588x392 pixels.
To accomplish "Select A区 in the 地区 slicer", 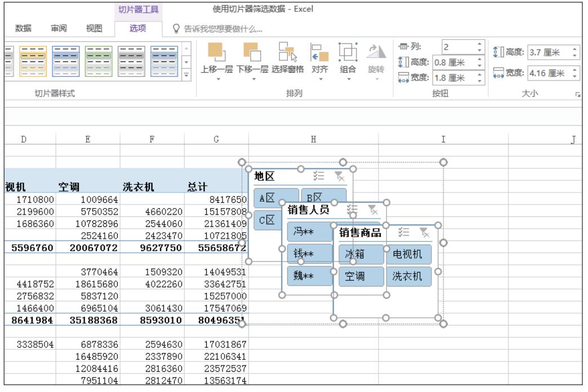I will [x=276, y=198].
